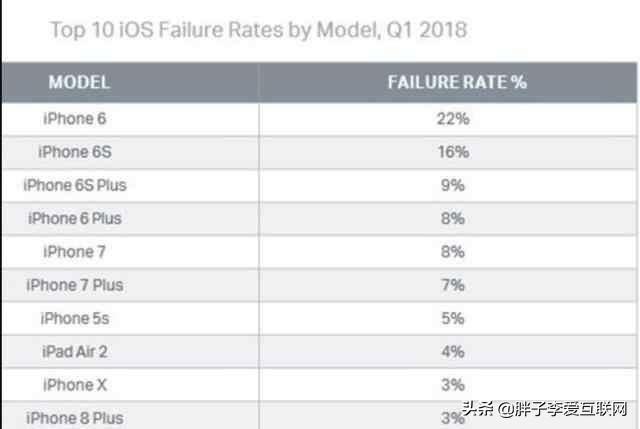Click the iPhone 7 model cell
640x429 pixels.
[74, 251]
